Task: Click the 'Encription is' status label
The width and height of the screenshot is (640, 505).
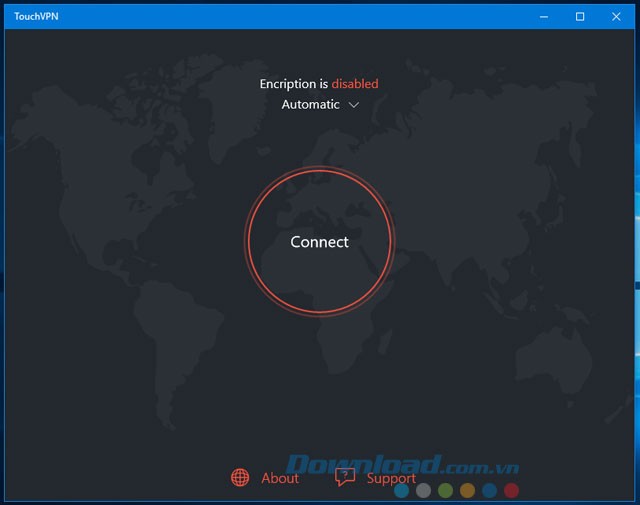Action: pos(294,84)
